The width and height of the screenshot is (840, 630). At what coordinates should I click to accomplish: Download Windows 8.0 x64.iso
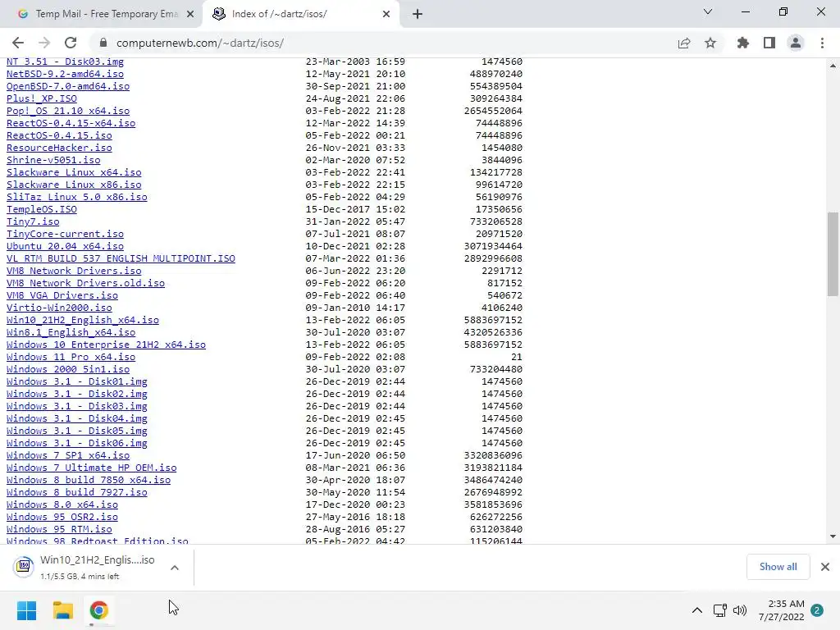coord(62,505)
